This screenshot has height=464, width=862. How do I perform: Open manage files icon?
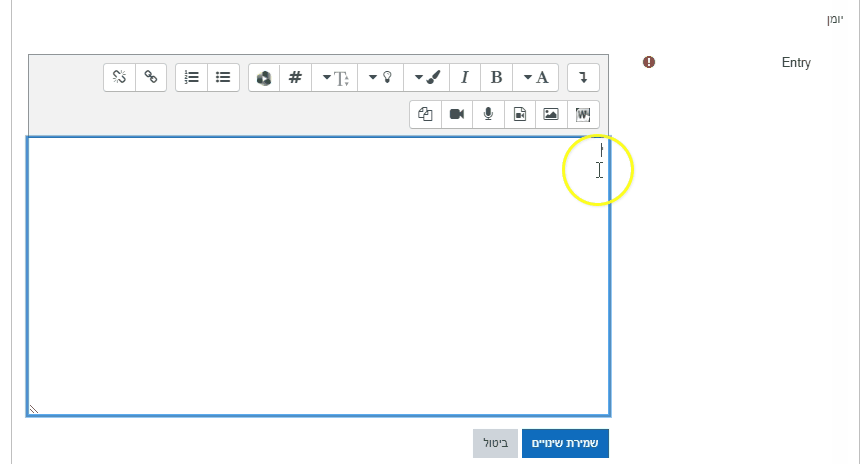pyautogui.click(x=426, y=114)
